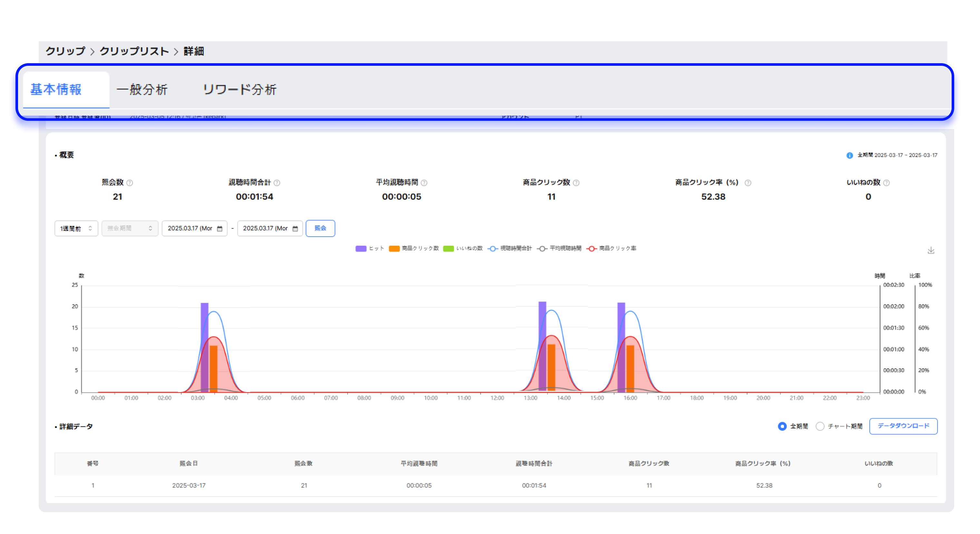Click the help icon next to 視聴時間合計

[x=277, y=183]
